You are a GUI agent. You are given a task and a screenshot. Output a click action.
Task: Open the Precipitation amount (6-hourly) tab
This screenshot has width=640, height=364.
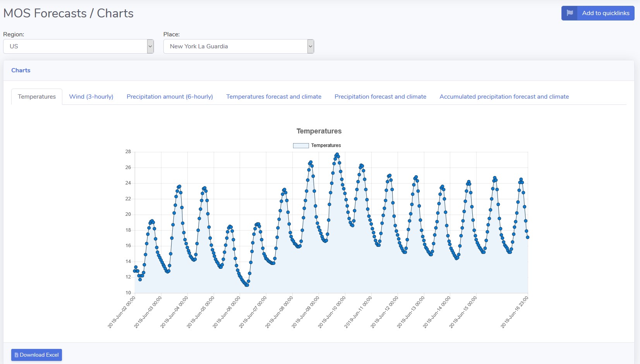coord(170,97)
